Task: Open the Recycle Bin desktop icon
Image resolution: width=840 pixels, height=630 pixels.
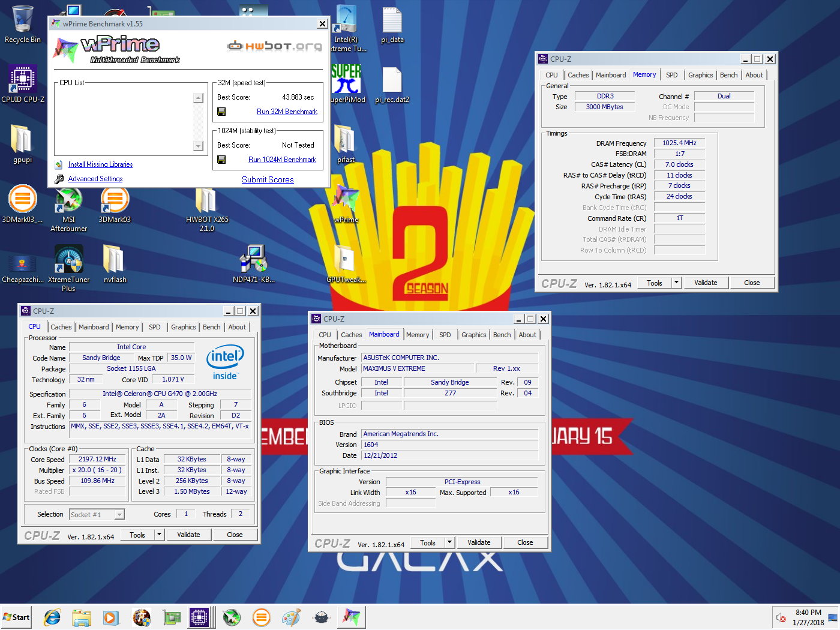Action: pyautogui.click(x=23, y=24)
